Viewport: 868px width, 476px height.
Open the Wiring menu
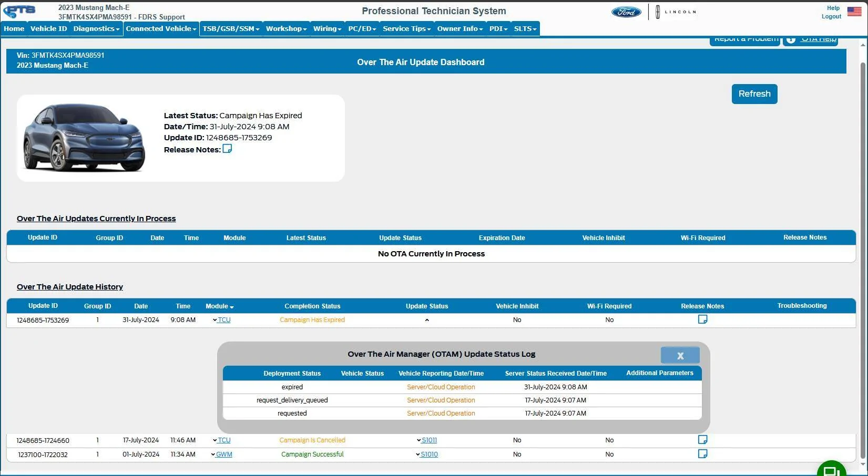(x=327, y=29)
